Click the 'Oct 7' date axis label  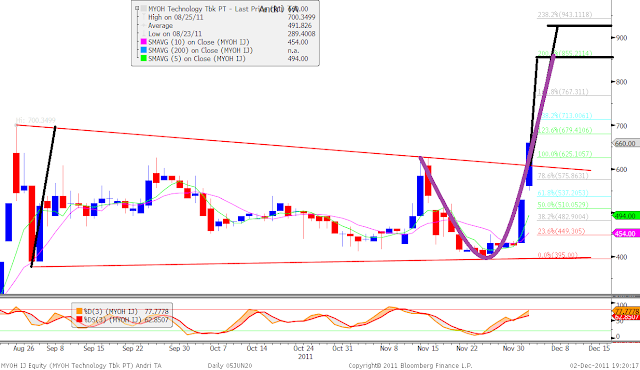pyautogui.click(x=218, y=348)
